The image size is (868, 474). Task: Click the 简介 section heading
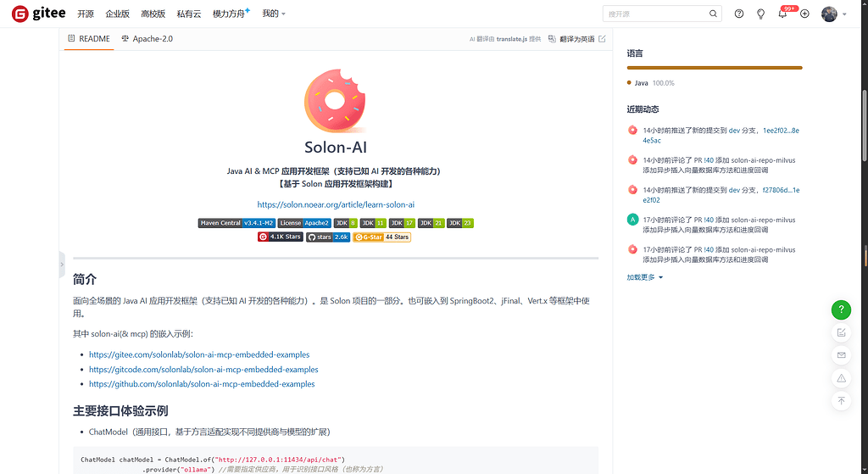click(85, 279)
